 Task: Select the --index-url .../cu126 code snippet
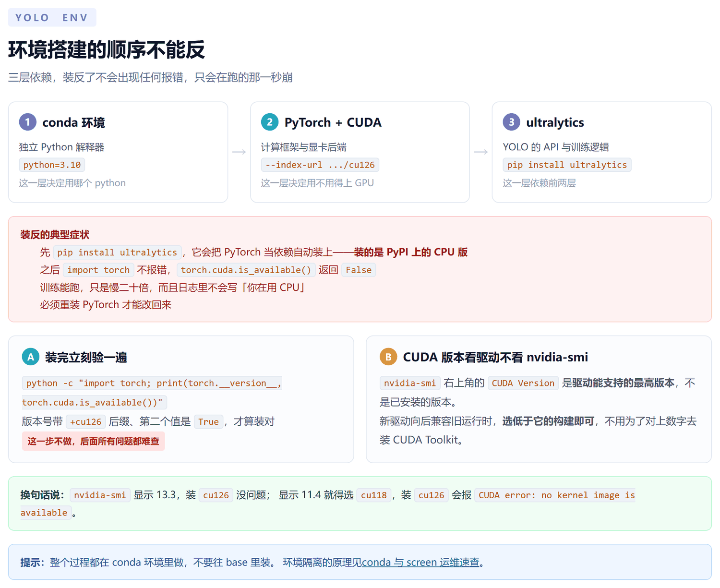point(320,165)
